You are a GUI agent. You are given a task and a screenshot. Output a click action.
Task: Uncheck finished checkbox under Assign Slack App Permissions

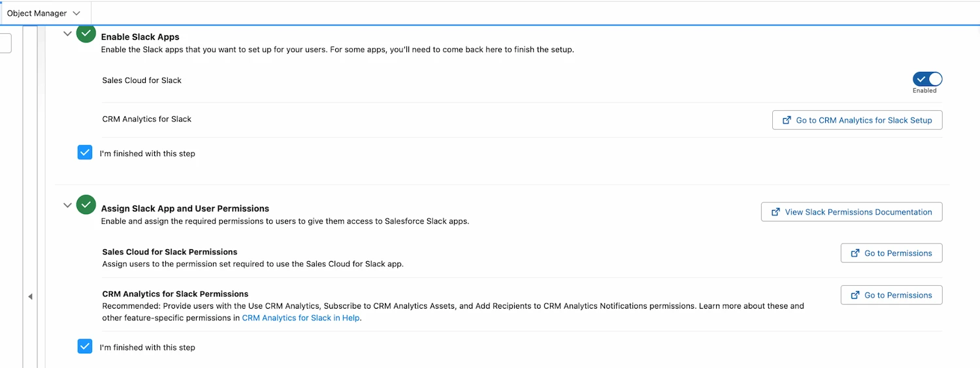[85, 346]
